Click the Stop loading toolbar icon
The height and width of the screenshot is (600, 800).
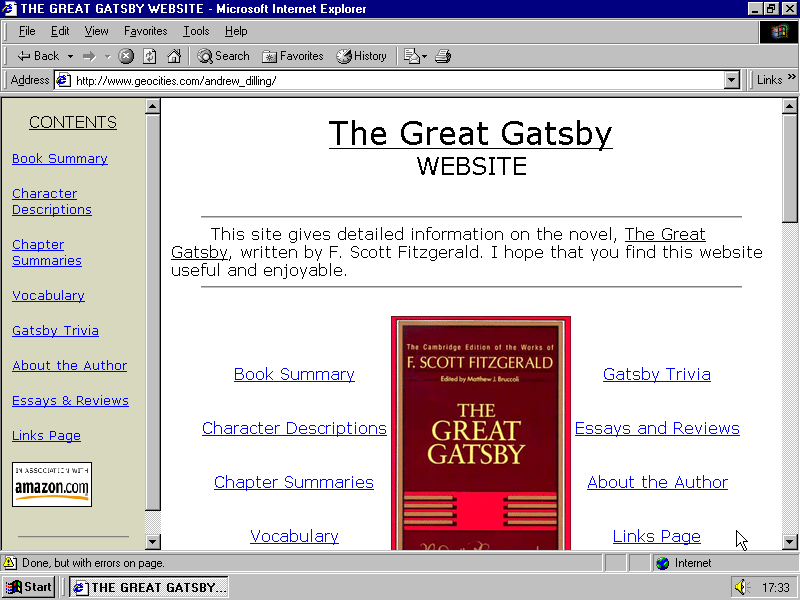126,56
